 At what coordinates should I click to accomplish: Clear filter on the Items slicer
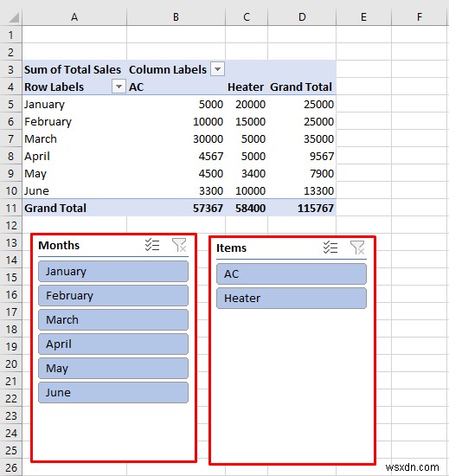(357, 248)
